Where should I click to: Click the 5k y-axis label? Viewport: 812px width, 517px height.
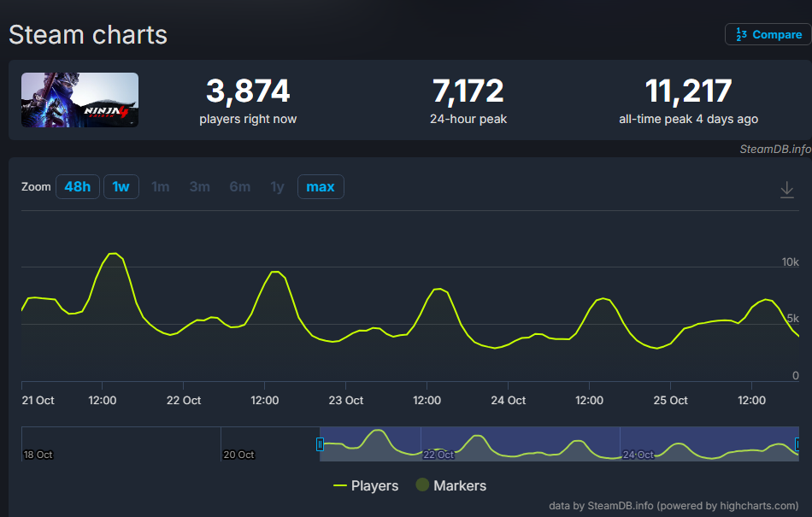793,318
